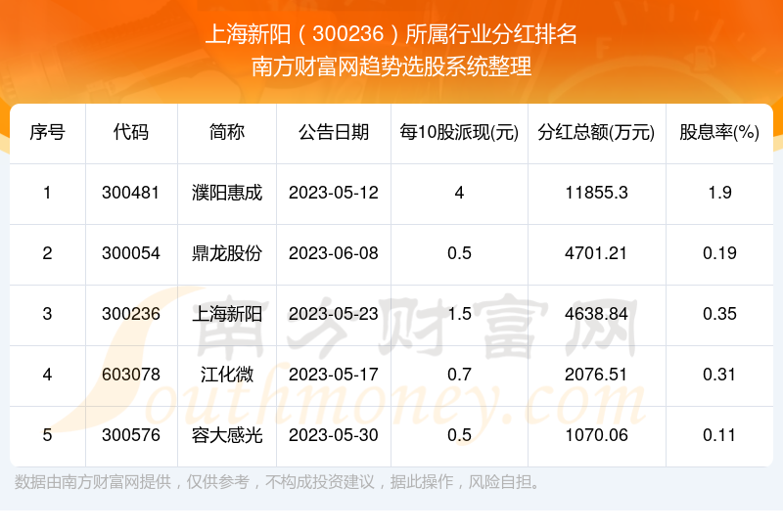Click the 股息率(%) column header
This screenshot has height=532, width=783.
(719, 133)
